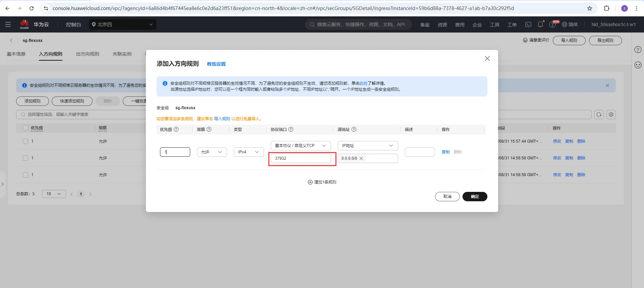Viewport: 644px width, 288px height.
Task: Click the help icon beside 优先级 column
Action: tap(176, 129)
